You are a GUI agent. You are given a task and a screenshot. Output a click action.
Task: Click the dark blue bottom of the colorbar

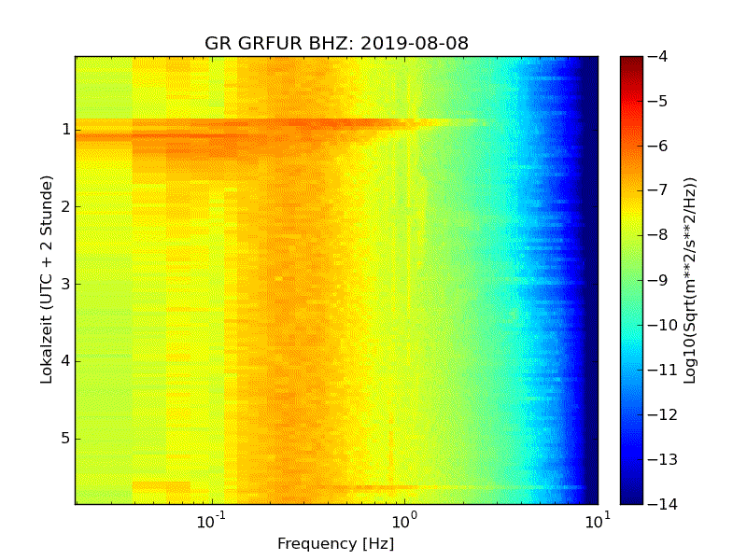pos(631,496)
